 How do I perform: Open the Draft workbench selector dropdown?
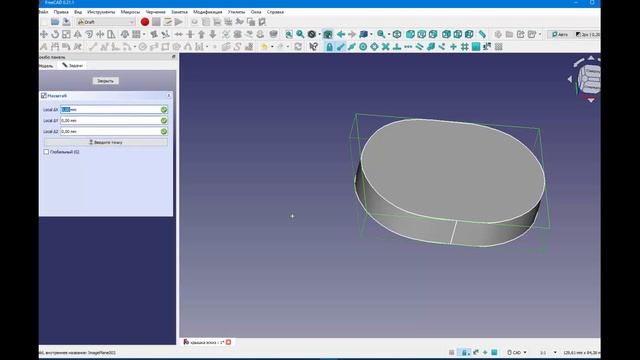[x=106, y=22]
